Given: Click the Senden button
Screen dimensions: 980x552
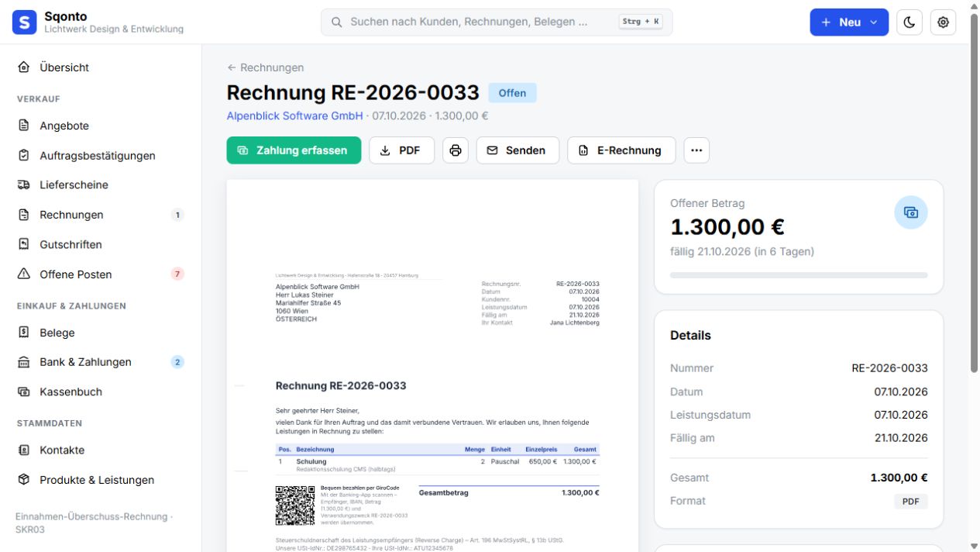Looking at the screenshot, I should (518, 150).
